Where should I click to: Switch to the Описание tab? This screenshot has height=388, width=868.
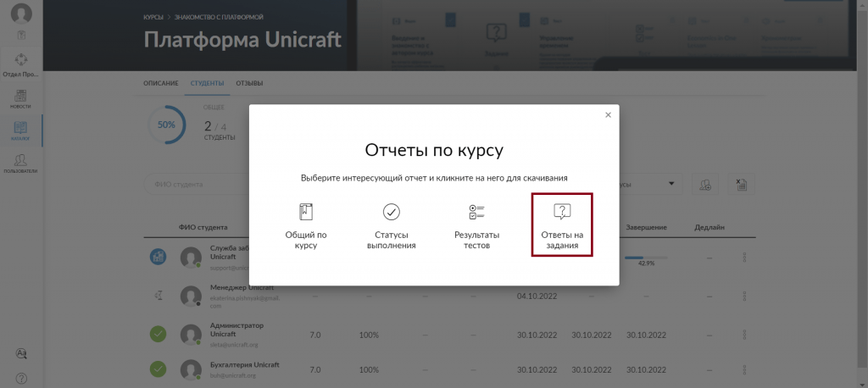point(160,84)
